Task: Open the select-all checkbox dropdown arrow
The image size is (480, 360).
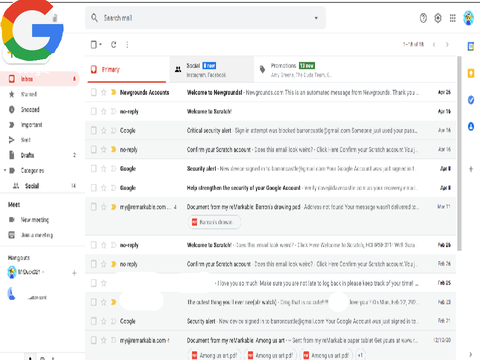Action: pyautogui.click(x=100, y=44)
